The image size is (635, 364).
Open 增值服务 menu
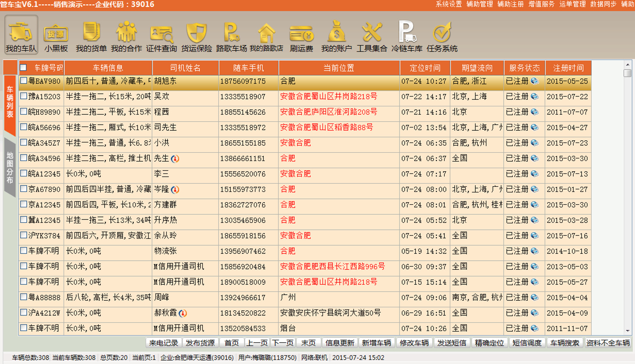(542, 4)
